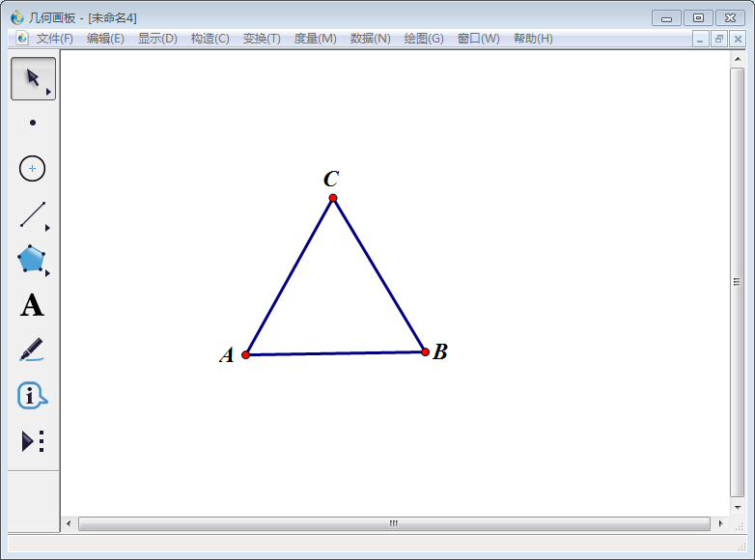Viewport: 755px width, 560px height.
Task: Minimize the main application window
Action: click(x=666, y=18)
